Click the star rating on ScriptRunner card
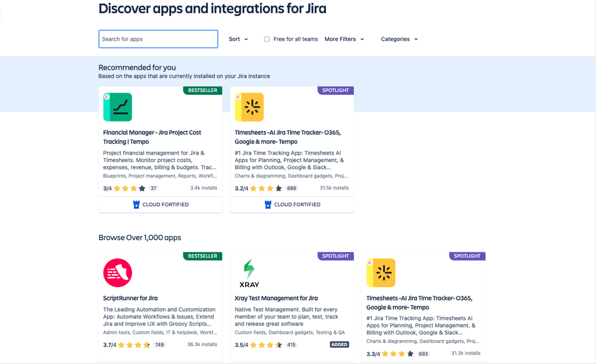 tap(134, 345)
